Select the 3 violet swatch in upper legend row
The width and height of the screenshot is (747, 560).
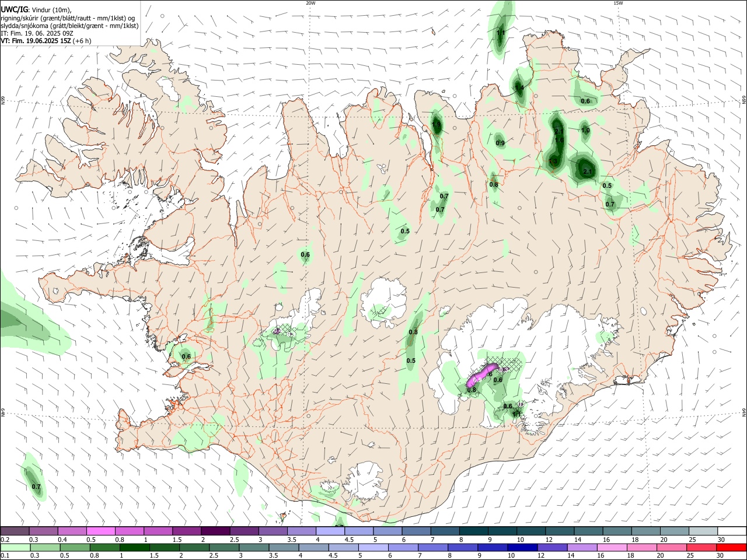click(273, 531)
